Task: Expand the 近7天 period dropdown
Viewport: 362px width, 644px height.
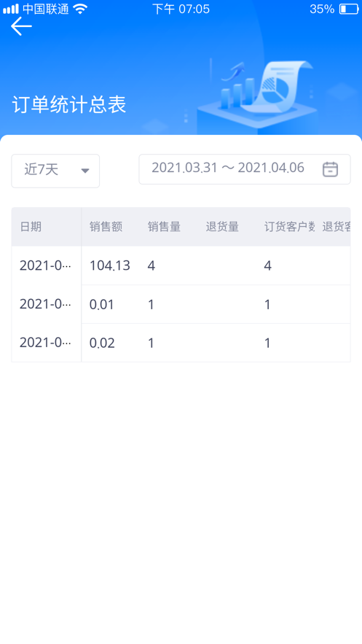Action: tap(55, 171)
